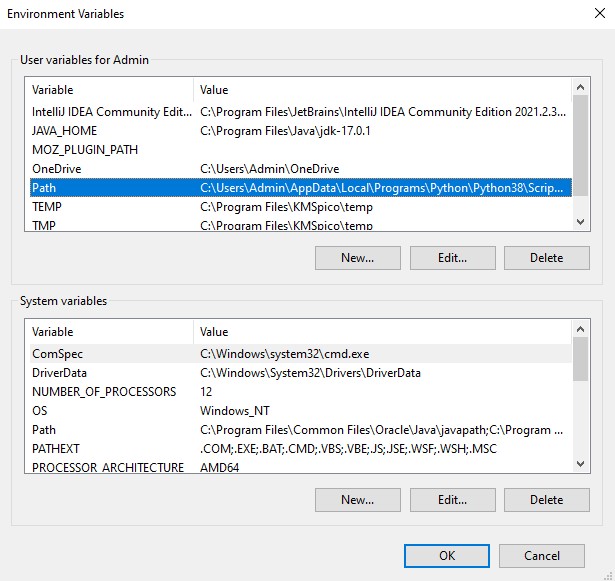Viewport: 615px width, 581px height.
Task: Click Edit under user variables
Action: click(453, 258)
